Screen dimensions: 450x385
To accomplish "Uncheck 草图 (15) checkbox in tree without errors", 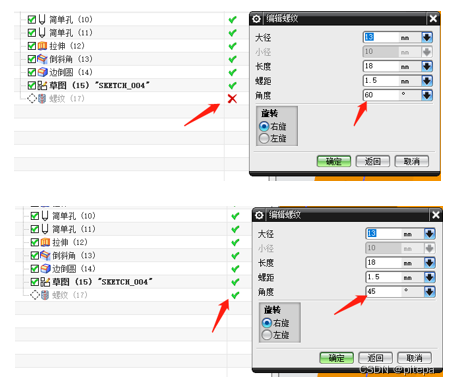I will click(35, 282).
